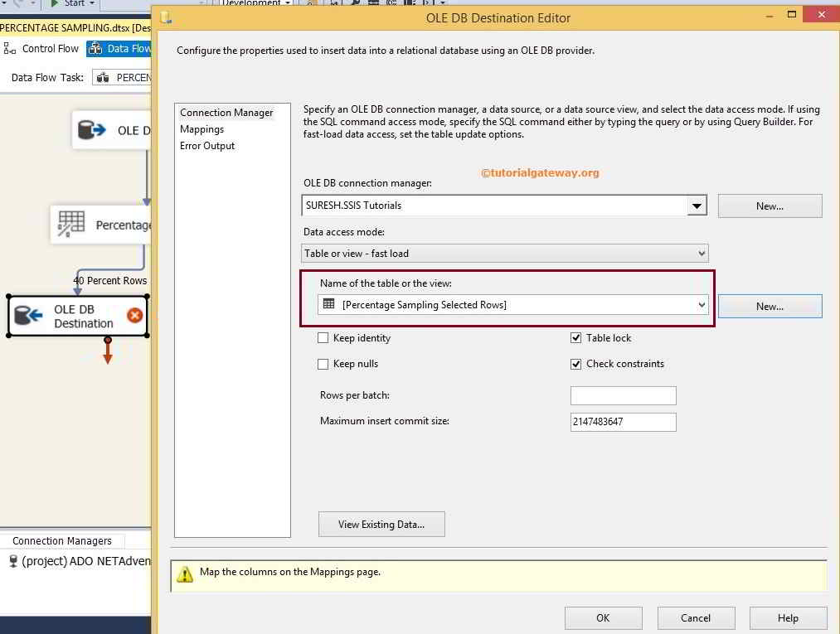Expand the table or view name dropdown
This screenshot has height=634, width=840.
(701, 305)
